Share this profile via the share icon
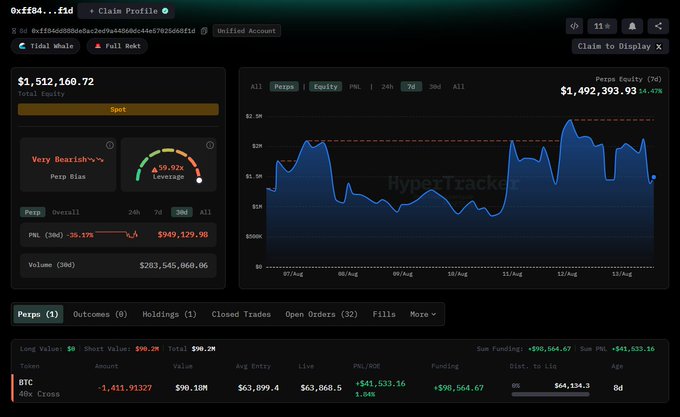Screen dimensions: 680x417 coord(658,26)
